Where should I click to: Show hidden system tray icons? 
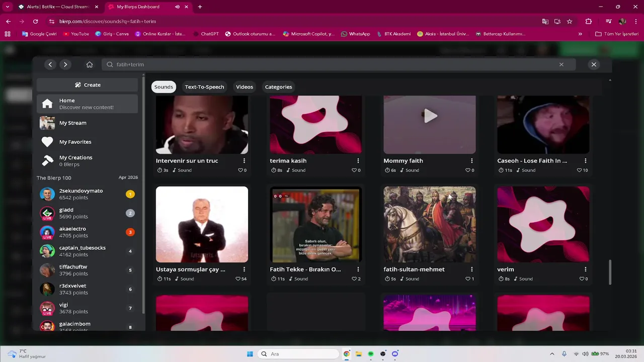pyautogui.click(x=552, y=354)
